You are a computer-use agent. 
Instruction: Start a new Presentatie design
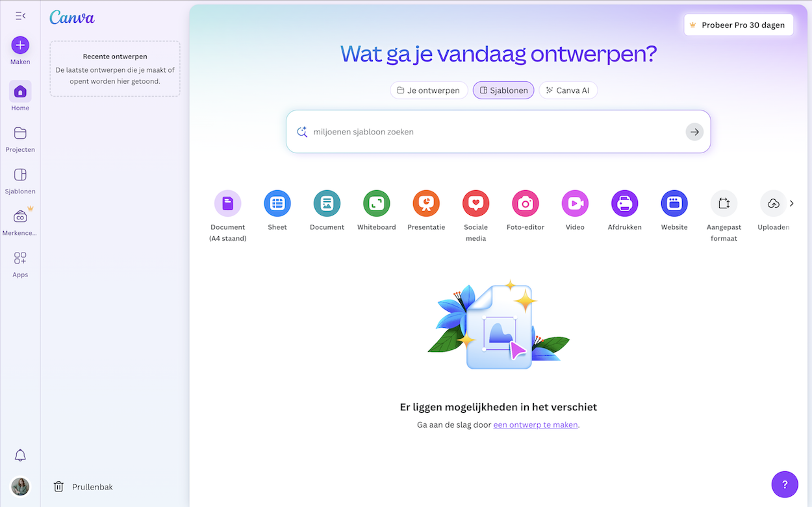(x=426, y=204)
